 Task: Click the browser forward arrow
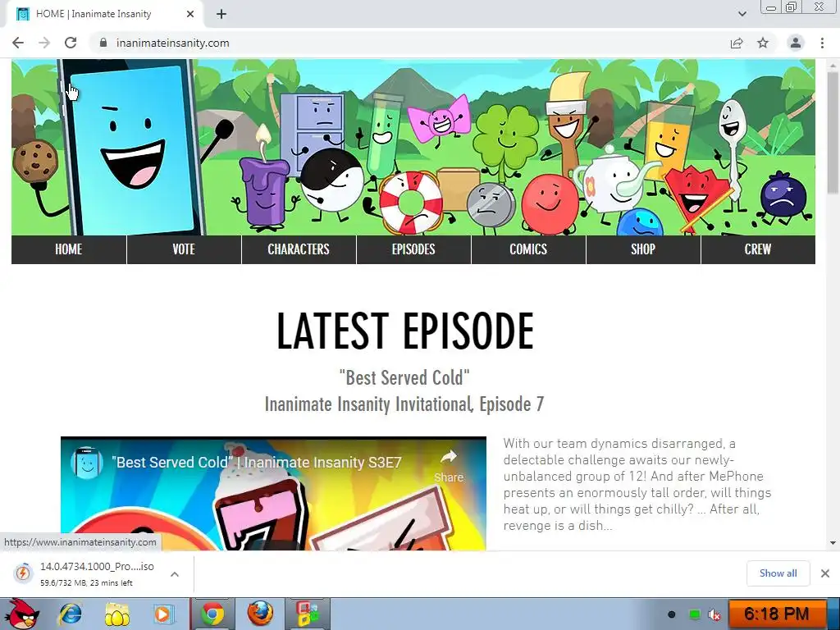(44, 43)
